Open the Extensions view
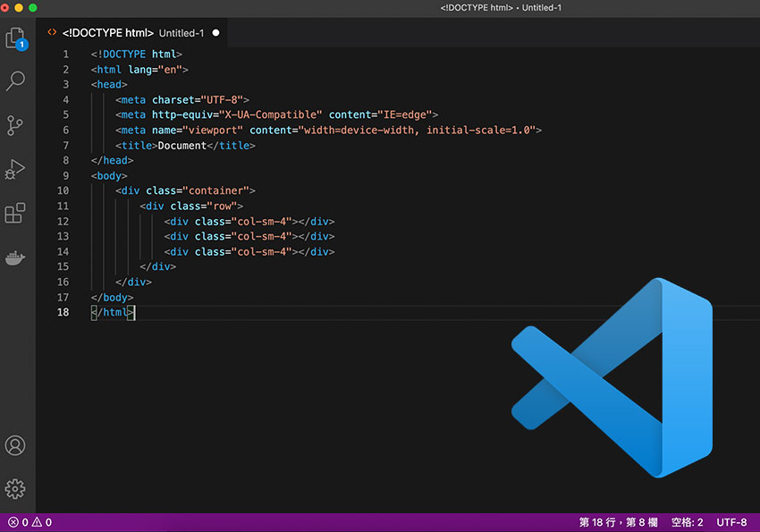Screen dimensions: 760x532 (15, 213)
